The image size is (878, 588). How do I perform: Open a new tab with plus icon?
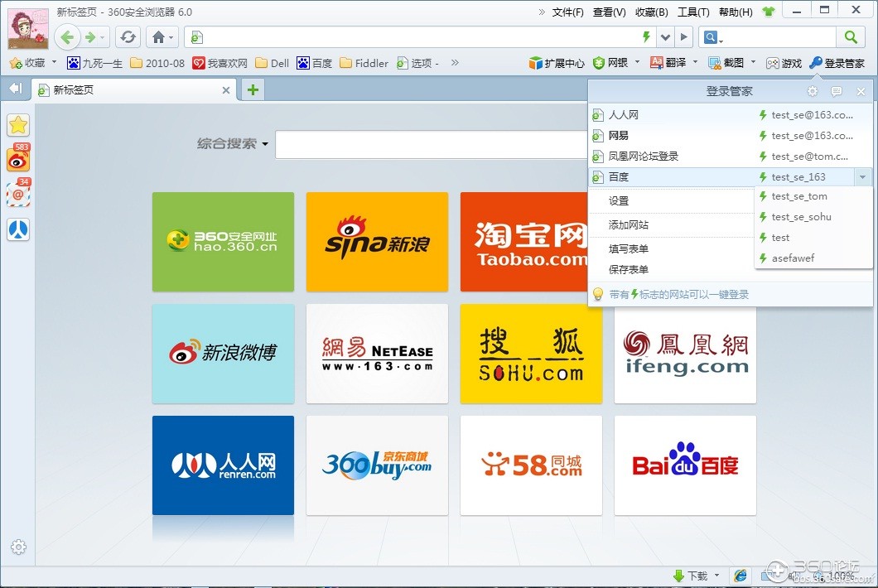(253, 90)
